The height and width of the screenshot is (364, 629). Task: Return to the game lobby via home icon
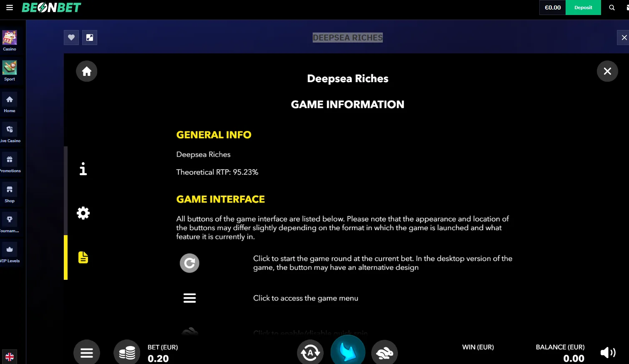click(87, 71)
